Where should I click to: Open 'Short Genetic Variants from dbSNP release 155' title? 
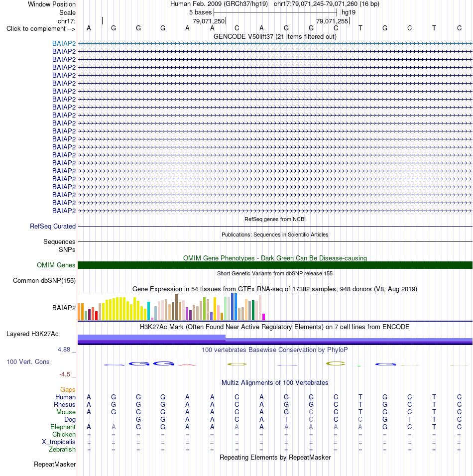point(275,273)
